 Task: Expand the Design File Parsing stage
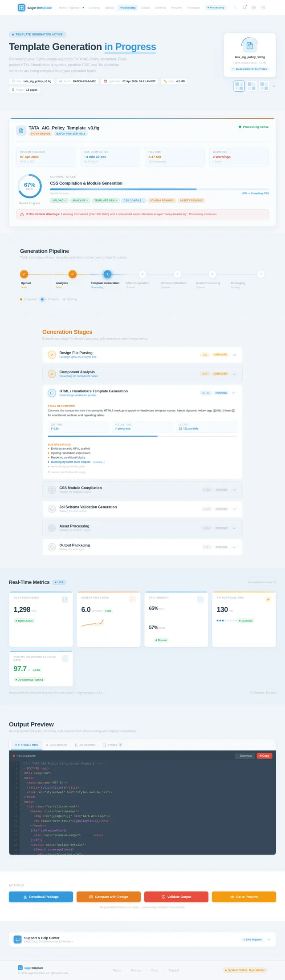click(x=234, y=355)
